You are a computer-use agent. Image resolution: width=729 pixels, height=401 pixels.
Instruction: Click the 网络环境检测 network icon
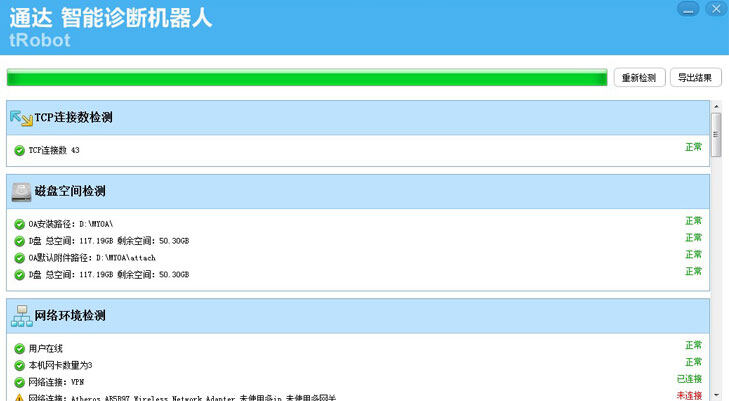point(21,316)
